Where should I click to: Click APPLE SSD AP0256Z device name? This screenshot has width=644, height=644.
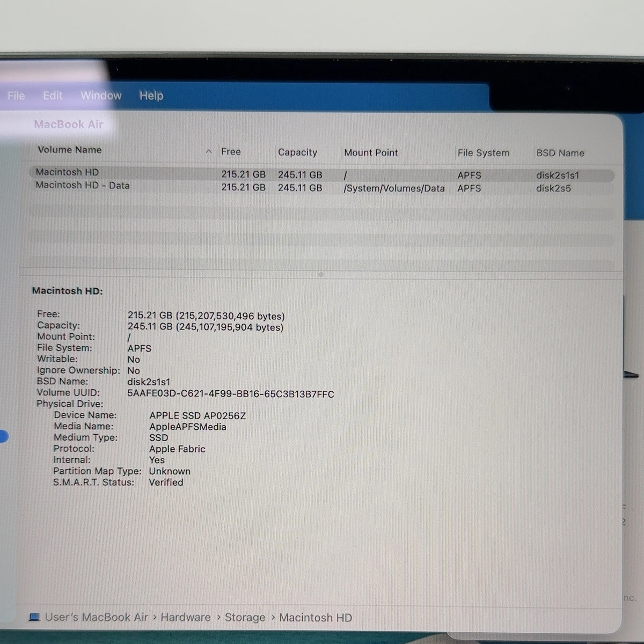point(197,416)
